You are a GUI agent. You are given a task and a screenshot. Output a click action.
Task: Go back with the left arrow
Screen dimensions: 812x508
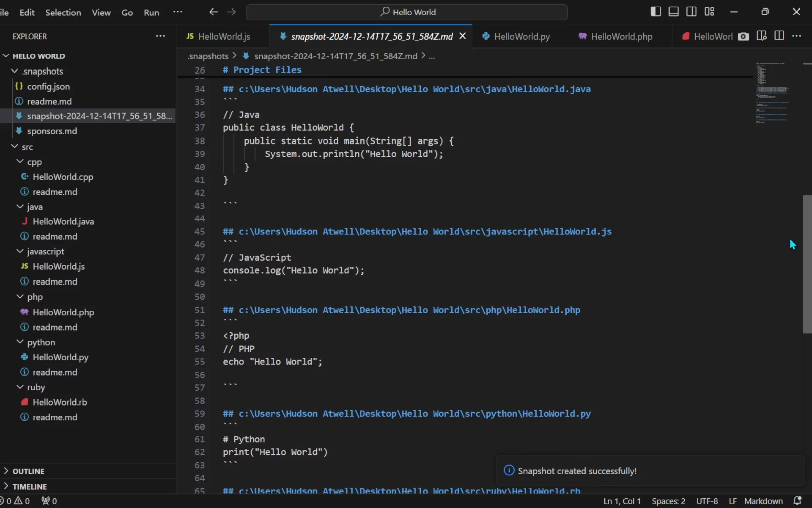(x=214, y=12)
